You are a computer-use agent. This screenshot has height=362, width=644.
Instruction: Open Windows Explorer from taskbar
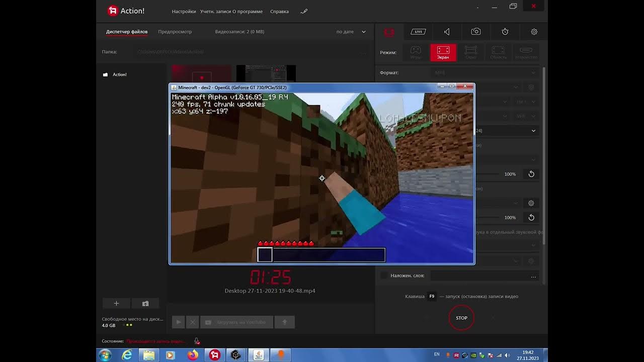[149, 355]
